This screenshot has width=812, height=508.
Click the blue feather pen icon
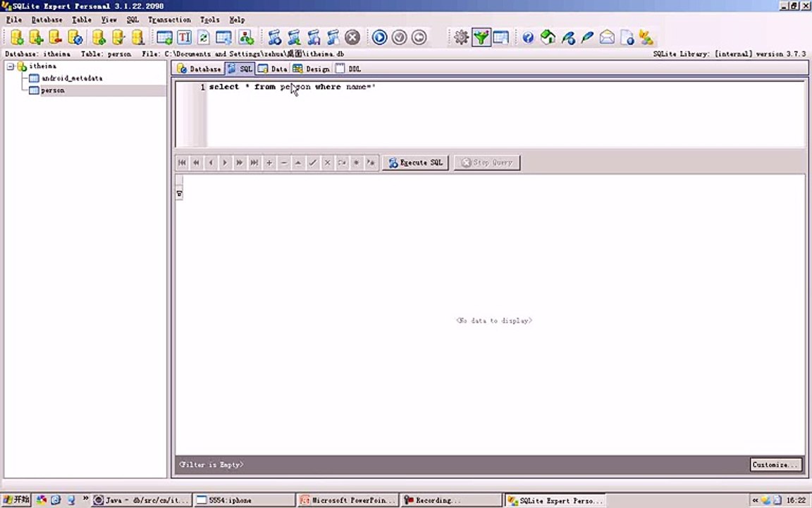coord(587,37)
